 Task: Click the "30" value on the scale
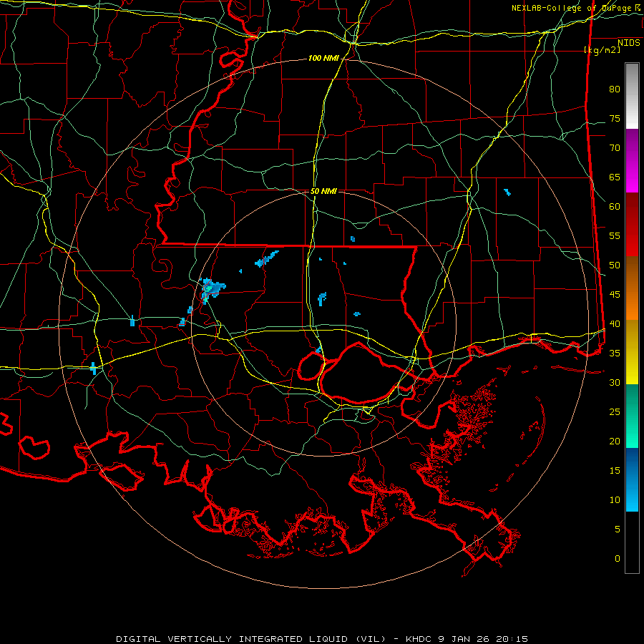[615, 383]
